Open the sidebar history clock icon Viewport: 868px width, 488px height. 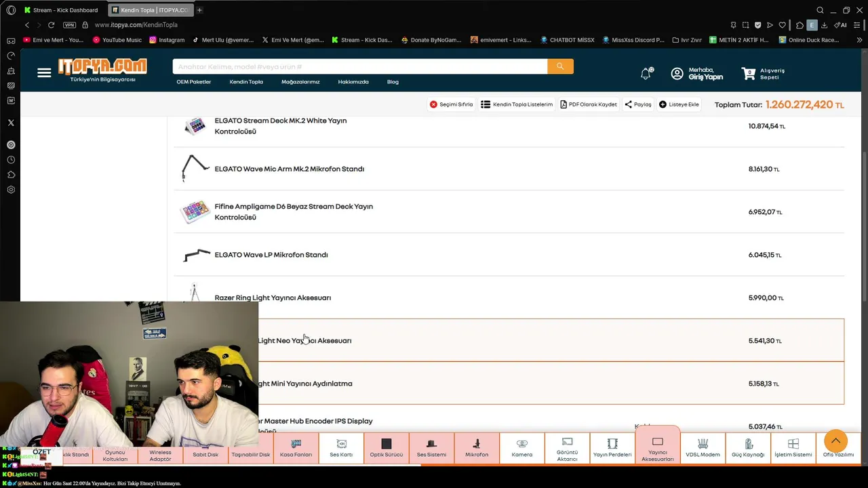pos(11,160)
